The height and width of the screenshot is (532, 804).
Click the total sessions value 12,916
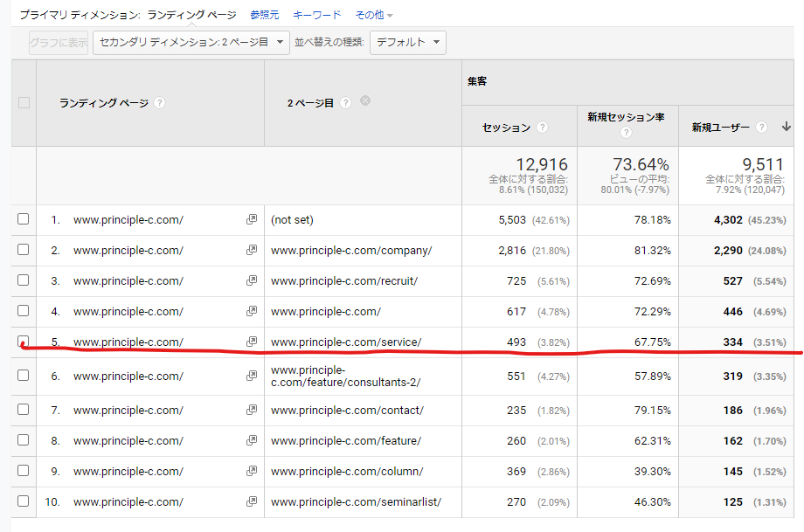click(x=542, y=164)
